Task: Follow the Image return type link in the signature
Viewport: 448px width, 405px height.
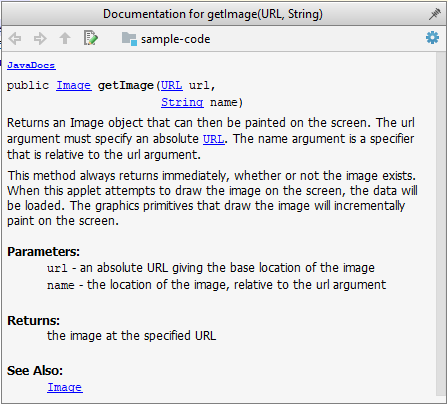Action: click(x=74, y=86)
